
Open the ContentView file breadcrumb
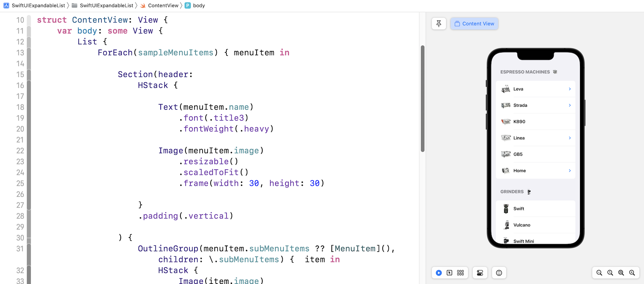[x=159, y=5]
